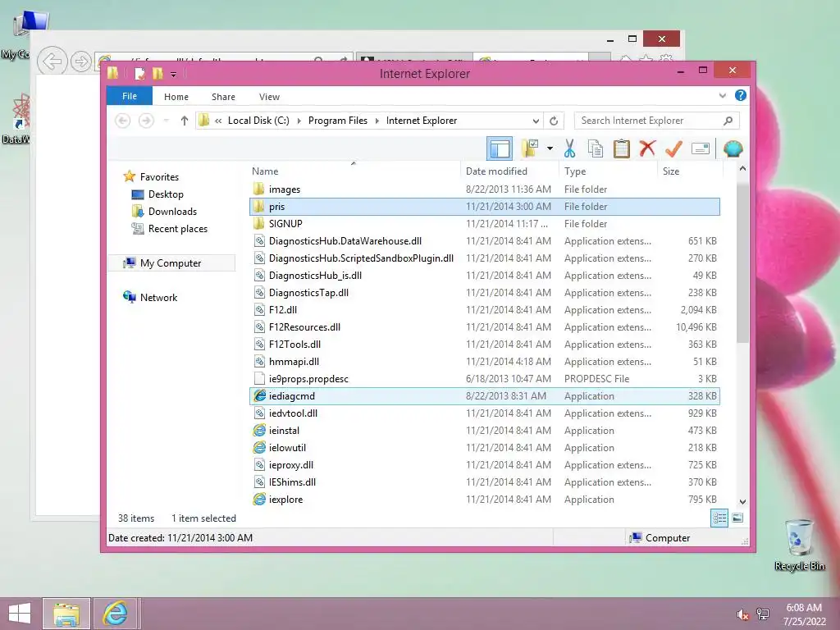This screenshot has width=840, height=630.
Task: Select Recent places in navigation pane
Action: [x=177, y=229]
